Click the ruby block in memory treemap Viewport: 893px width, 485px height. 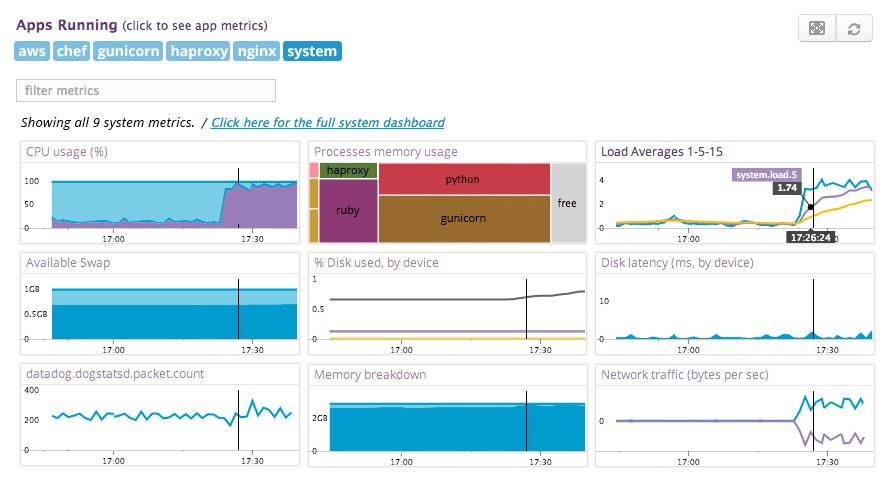click(348, 211)
